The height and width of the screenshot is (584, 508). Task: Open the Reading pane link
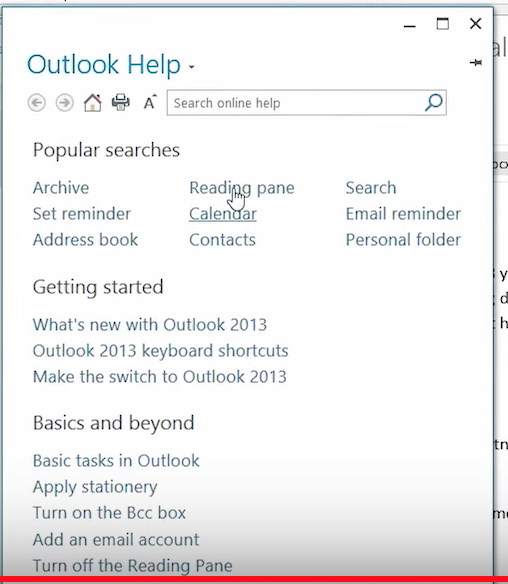[242, 188]
